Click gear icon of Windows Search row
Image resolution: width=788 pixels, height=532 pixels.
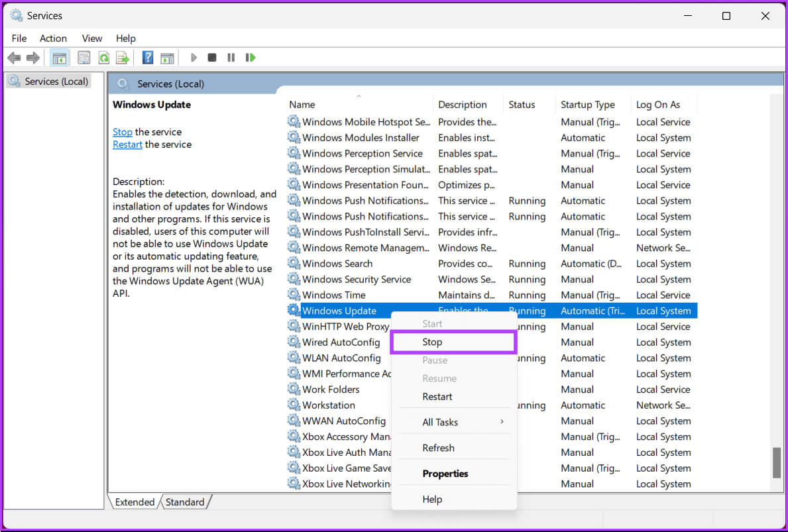tap(294, 263)
